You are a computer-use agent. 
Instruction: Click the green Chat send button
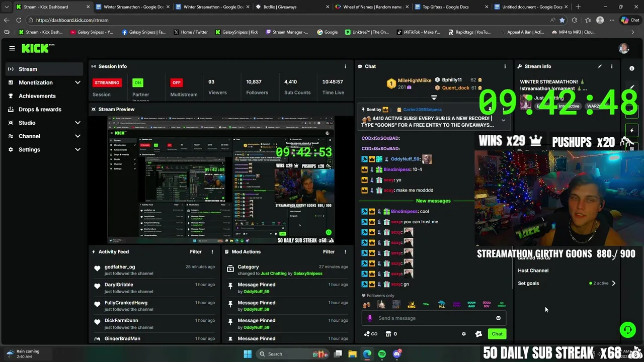[497, 334]
